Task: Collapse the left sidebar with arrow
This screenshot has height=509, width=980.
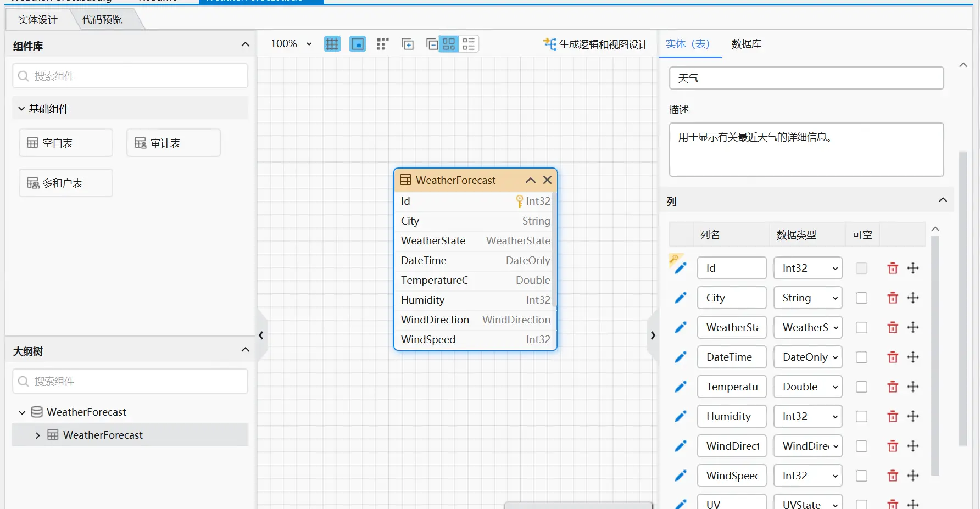Action: point(261,335)
